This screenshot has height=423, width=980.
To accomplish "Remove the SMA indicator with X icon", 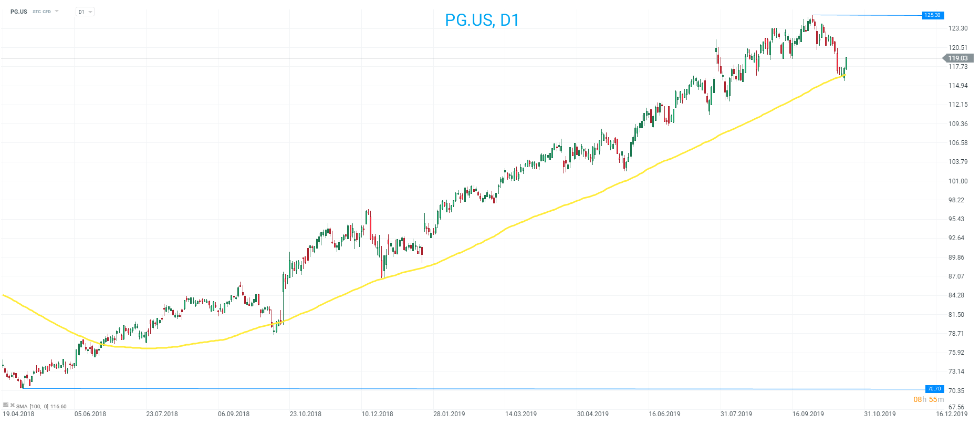I will 12,405.
